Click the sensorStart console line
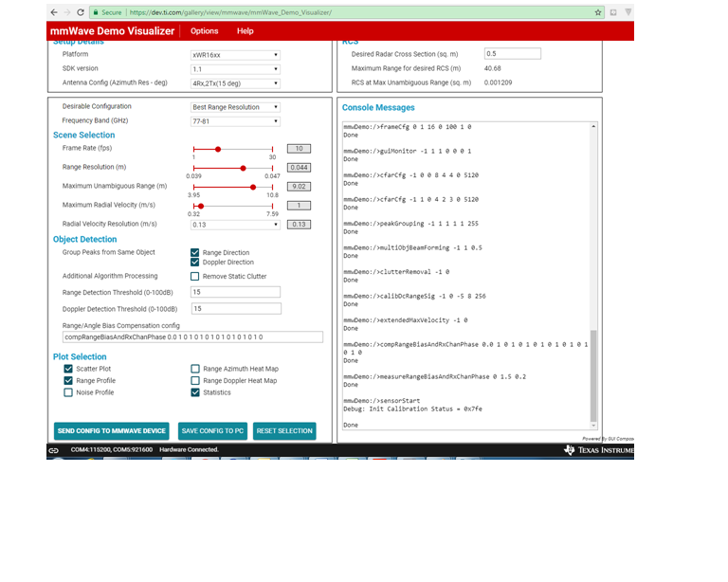Viewport: 728px width, 582px height. (382, 401)
